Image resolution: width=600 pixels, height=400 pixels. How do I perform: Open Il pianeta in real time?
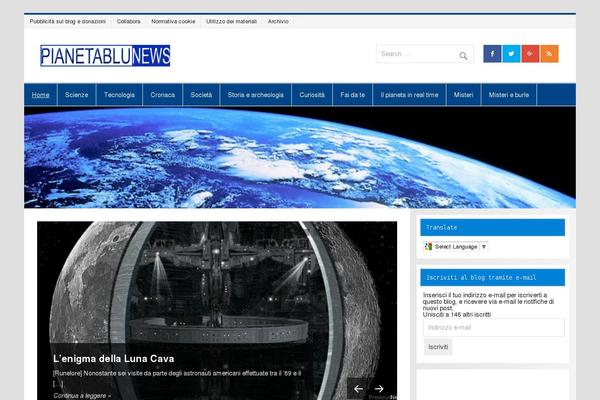coord(409,95)
